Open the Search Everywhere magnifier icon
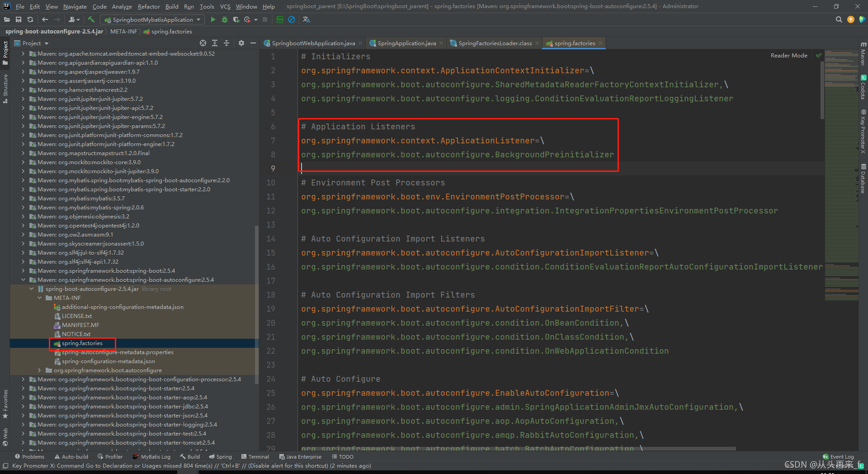868x474 pixels. coord(839,19)
